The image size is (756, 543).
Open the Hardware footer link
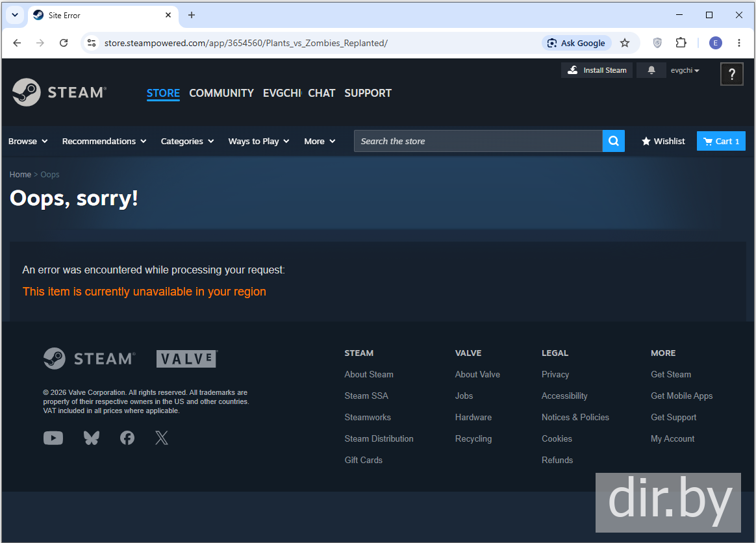(473, 417)
